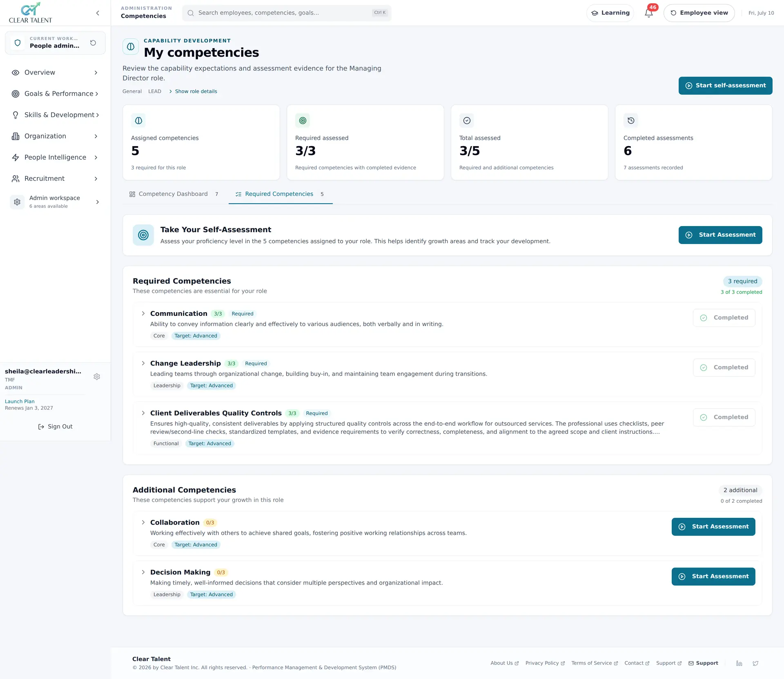Open the Recruitment menu item
784x679 pixels.
click(x=55, y=179)
